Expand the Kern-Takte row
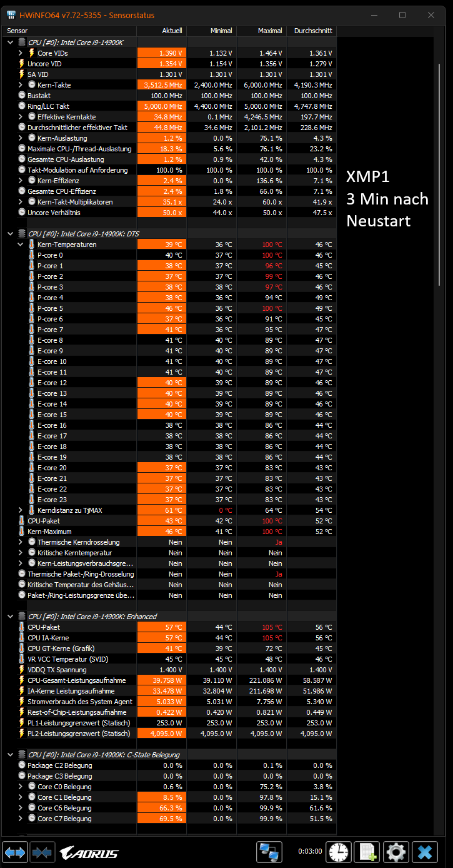Screen dimensions: 453x868 click(21, 85)
